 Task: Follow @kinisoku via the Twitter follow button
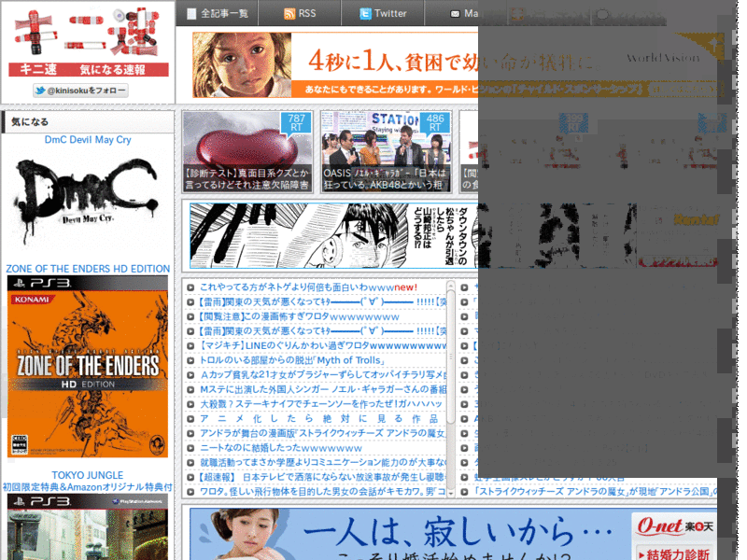click(x=80, y=90)
